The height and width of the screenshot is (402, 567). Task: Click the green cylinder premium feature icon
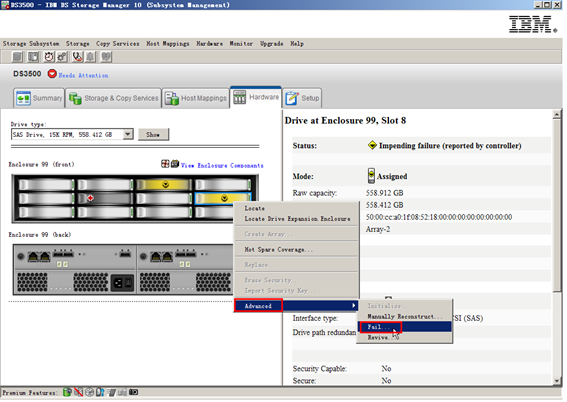coord(67,392)
